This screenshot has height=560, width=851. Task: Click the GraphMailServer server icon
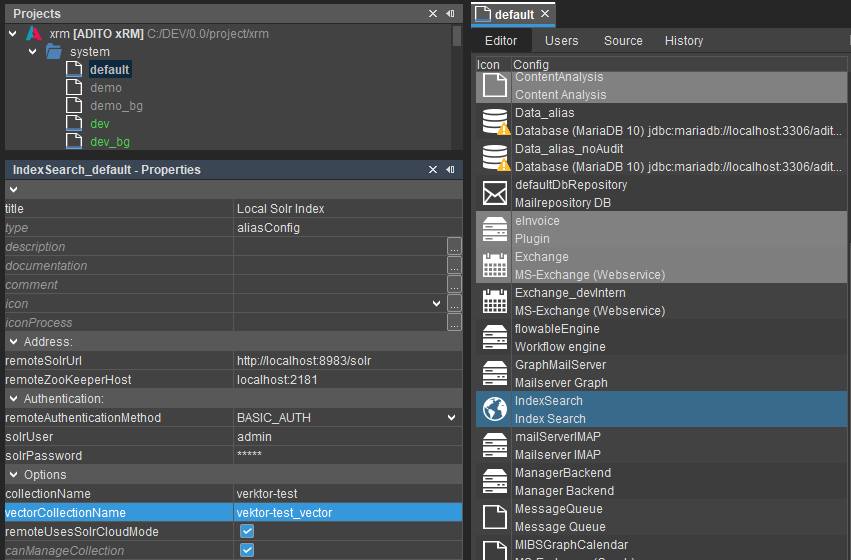494,373
